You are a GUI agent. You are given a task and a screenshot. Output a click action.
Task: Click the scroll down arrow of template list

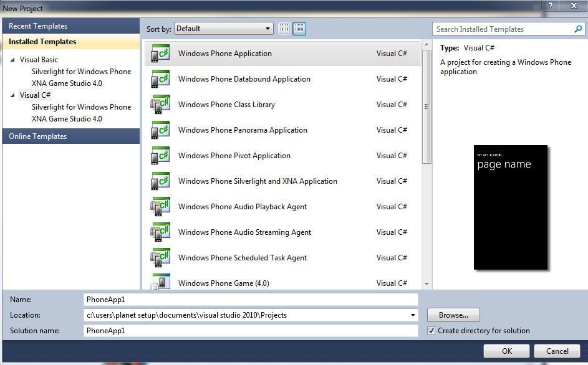(427, 284)
